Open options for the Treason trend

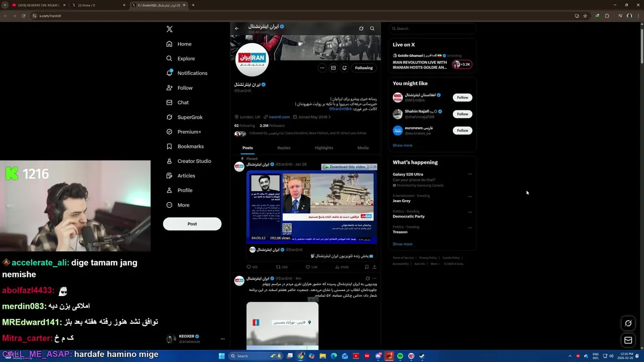point(470,227)
